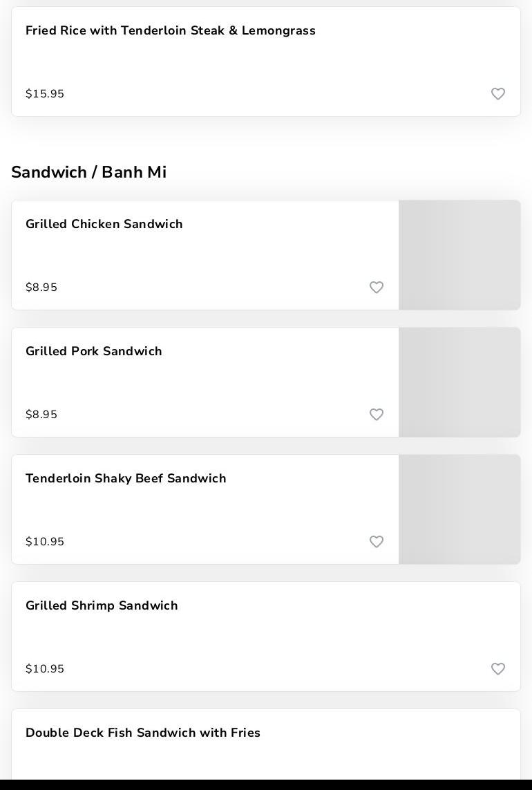Favorite the Fried Rice with Tenderloin Steak
This screenshot has width=532, height=790.
497,94
